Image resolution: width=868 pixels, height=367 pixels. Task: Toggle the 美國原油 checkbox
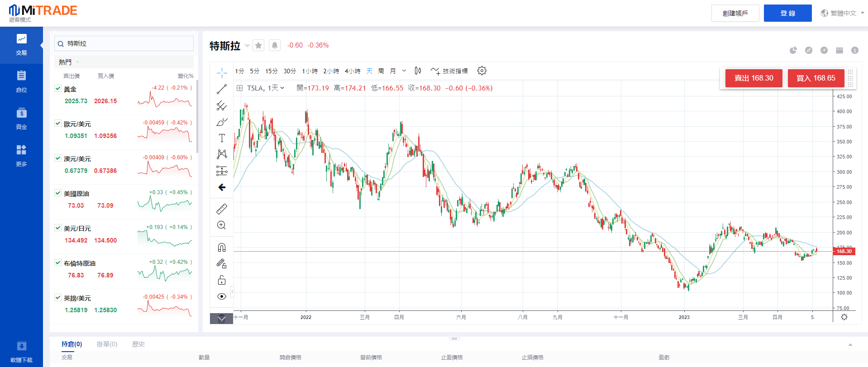tap(58, 193)
